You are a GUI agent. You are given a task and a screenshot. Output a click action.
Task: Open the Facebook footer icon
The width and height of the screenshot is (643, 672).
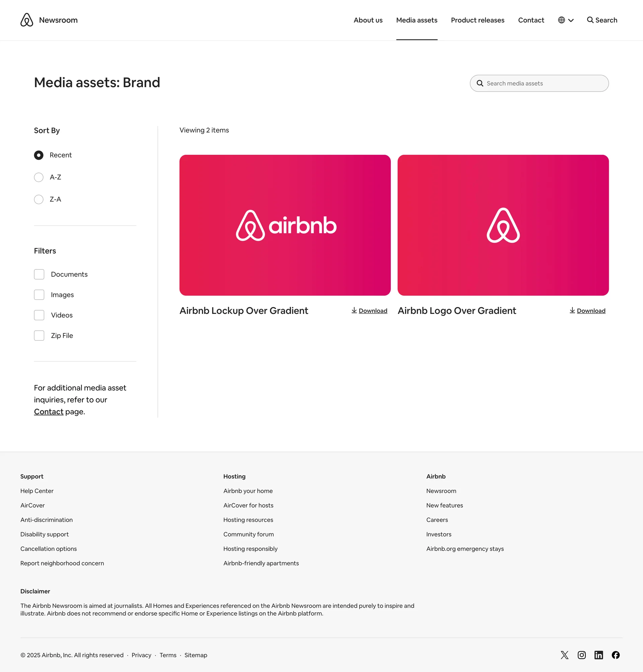pos(616,655)
